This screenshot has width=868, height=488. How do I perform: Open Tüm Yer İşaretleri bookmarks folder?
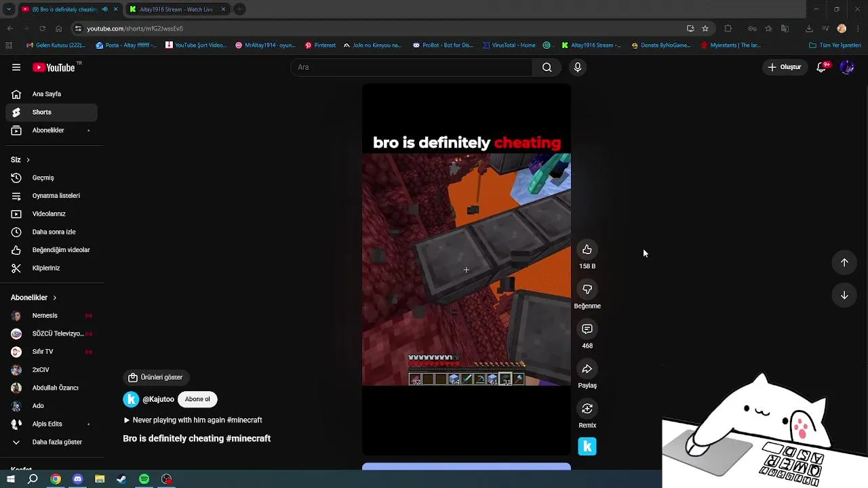835,45
